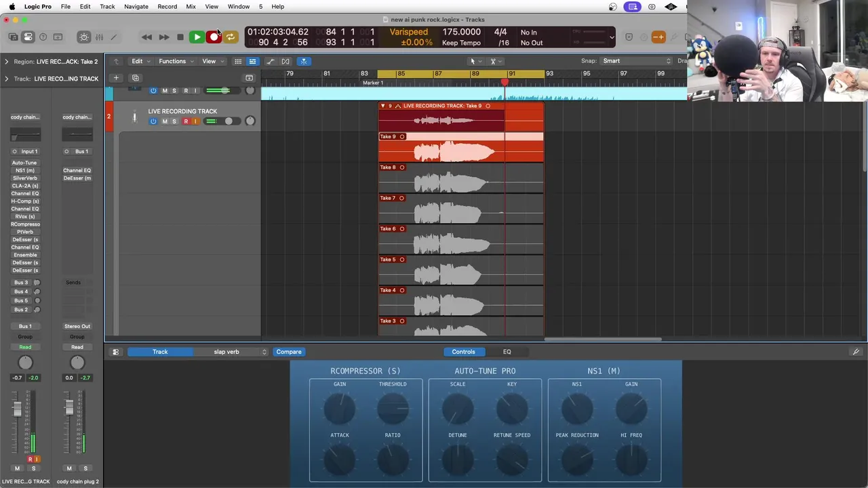Open the File menu
The image size is (868, 488).
tap(66, 7)
